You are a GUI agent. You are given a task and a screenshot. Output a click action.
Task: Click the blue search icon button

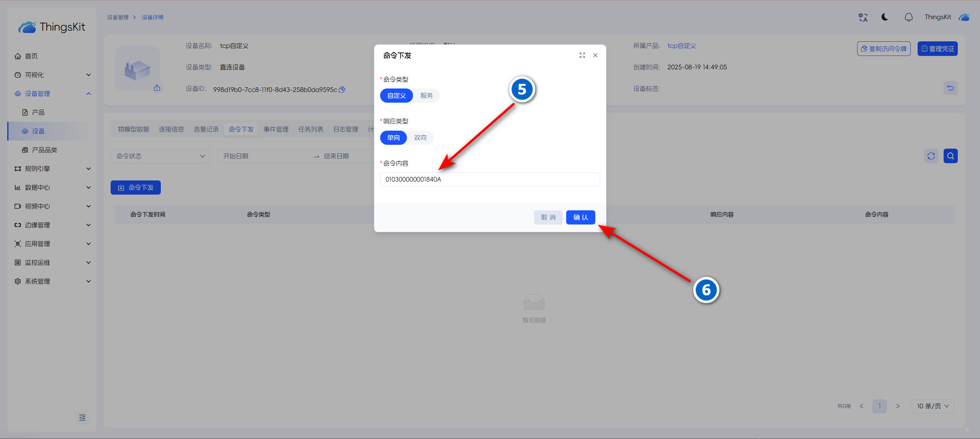pyautogui.click(x=950, y=156)
